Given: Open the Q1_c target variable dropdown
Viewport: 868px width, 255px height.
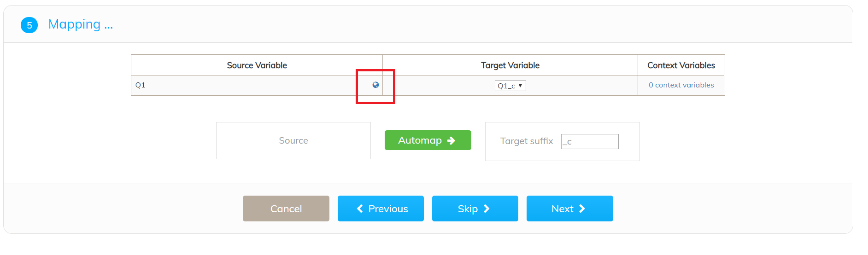Looking at the screenshot, I should [x=510, y=86].
